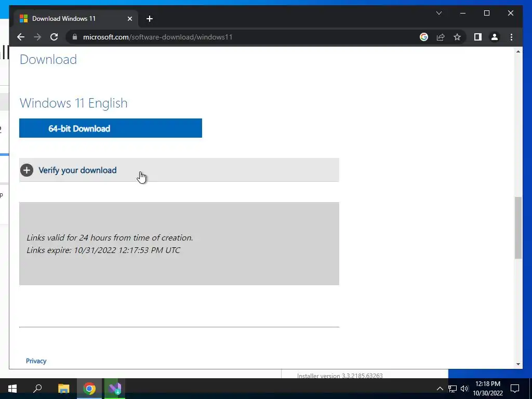
Task: Expand Verify your download section
Action: click(179, 170)
